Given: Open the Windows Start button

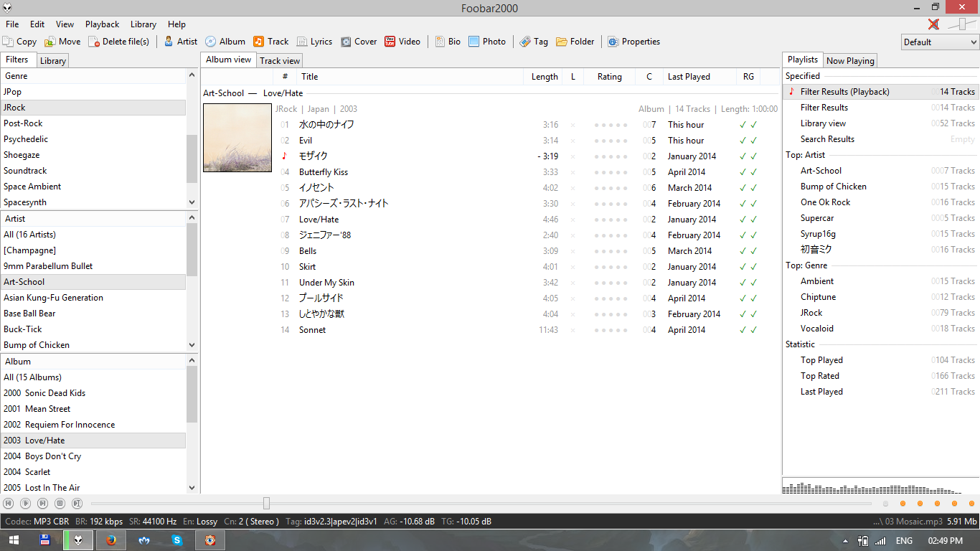Looking at the screenshot, I should coord(15,540).
